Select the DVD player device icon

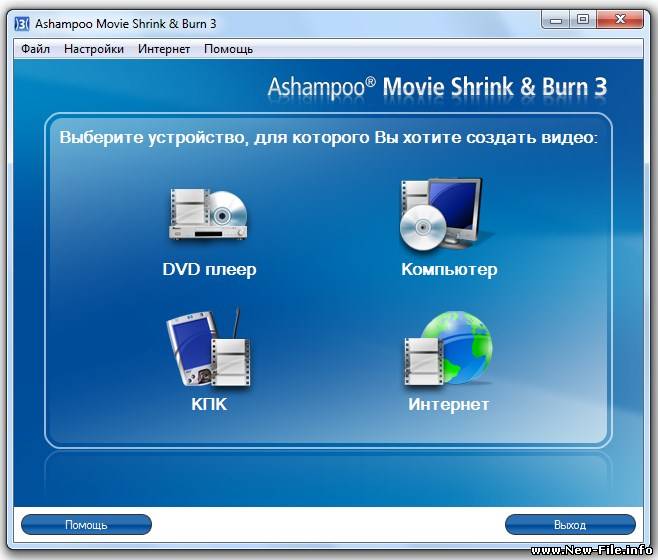tap(208, 215)
